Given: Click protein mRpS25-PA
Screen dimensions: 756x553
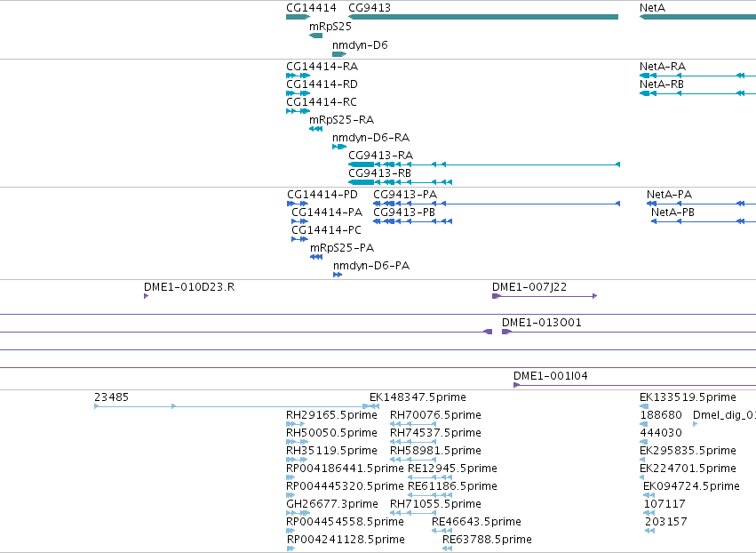Looking at the screenshot, I should (342, 248).
